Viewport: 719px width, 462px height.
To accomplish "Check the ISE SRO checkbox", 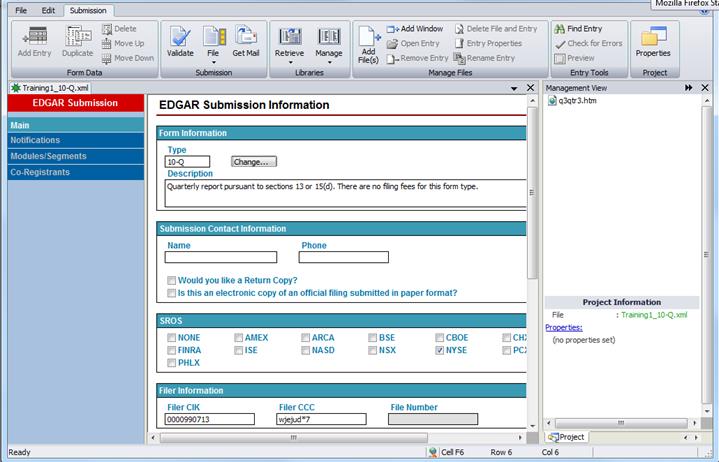I will tap(238, 350).
